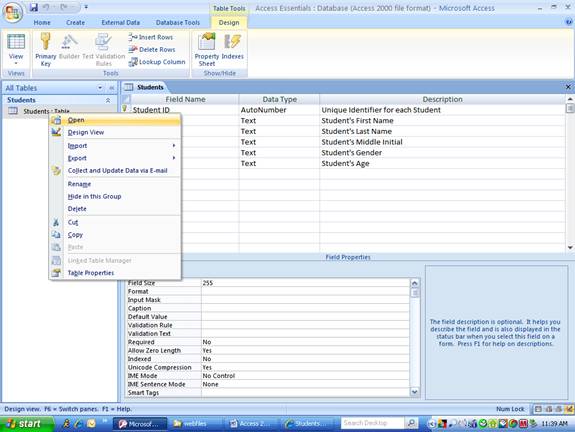Viewport: 575px width, 432px height.
Task: Click the help question mark icon
Action: click(x=568, y=22)
